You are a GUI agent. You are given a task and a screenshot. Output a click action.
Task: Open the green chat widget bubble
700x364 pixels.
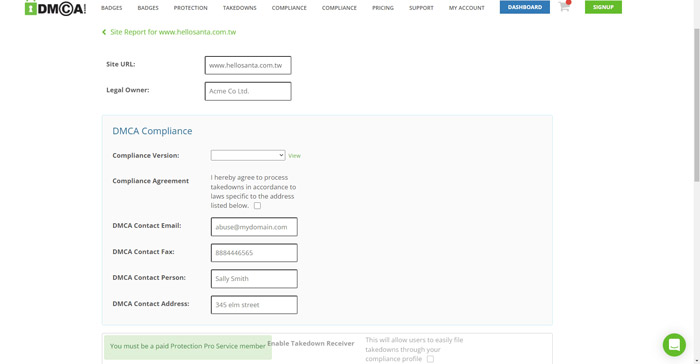pos(674,345)
